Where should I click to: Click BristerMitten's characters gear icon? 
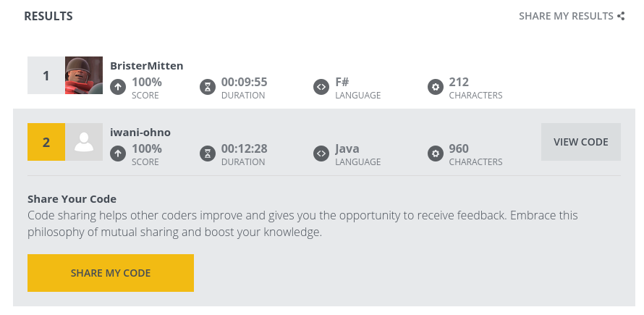pos(436,87)
